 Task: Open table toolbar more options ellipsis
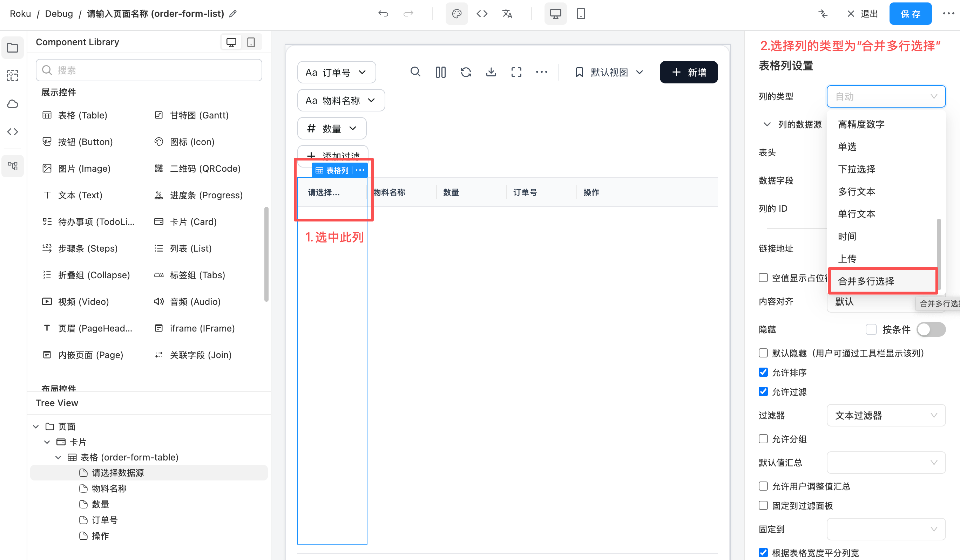pos(542,72)
